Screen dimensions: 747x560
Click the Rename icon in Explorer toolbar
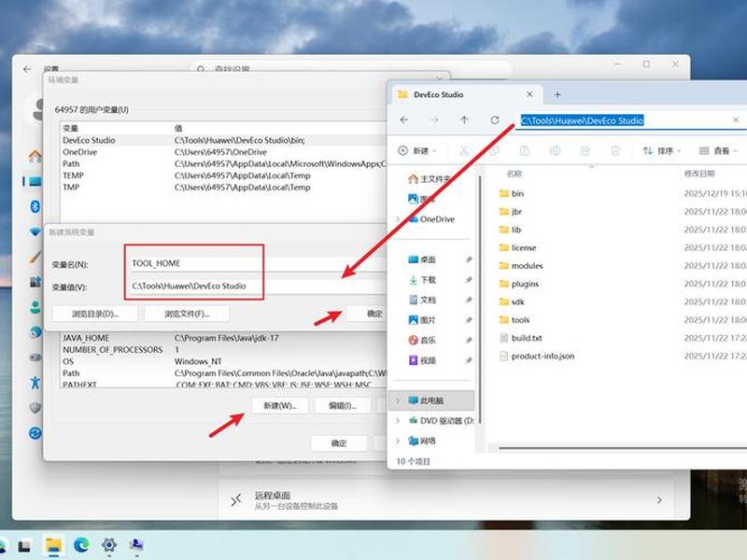click(x=555, y=151)
